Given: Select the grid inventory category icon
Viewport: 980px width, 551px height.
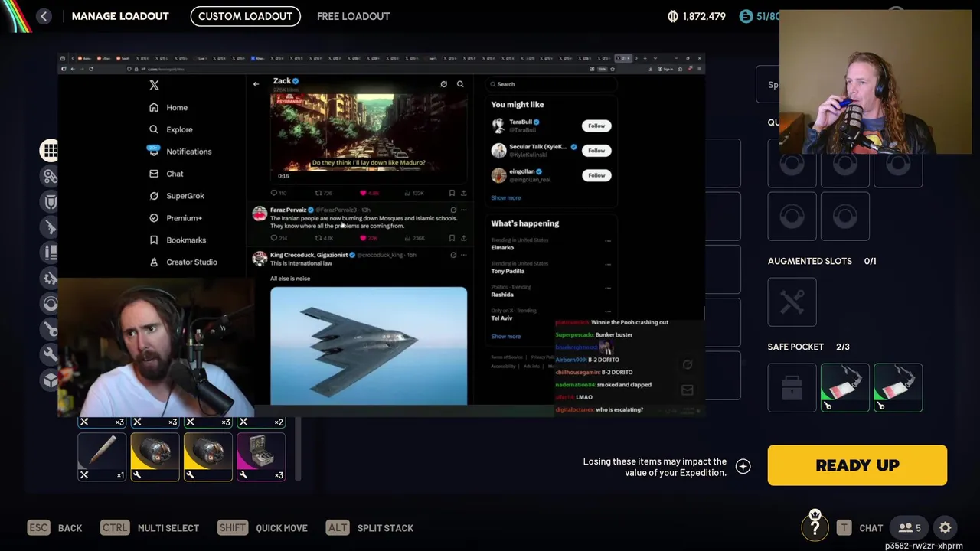Looking at the screenshot, I should (50, 151).
